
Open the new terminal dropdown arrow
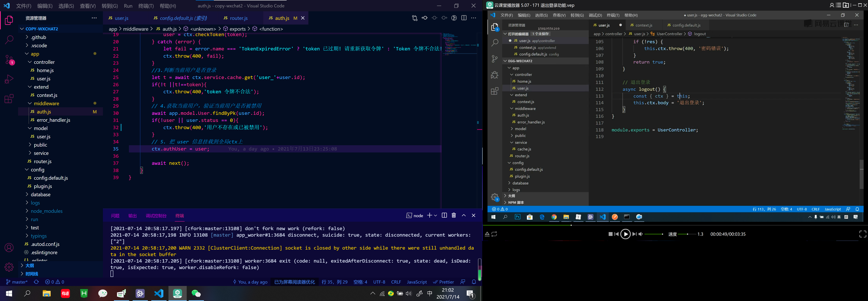point(436,216)
